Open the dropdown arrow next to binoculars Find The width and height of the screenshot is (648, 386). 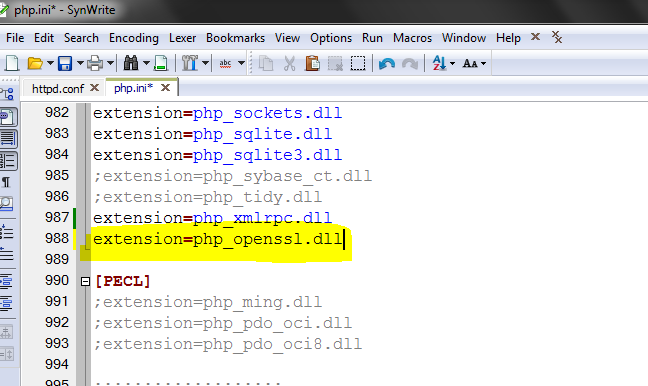tap(146, 63)
